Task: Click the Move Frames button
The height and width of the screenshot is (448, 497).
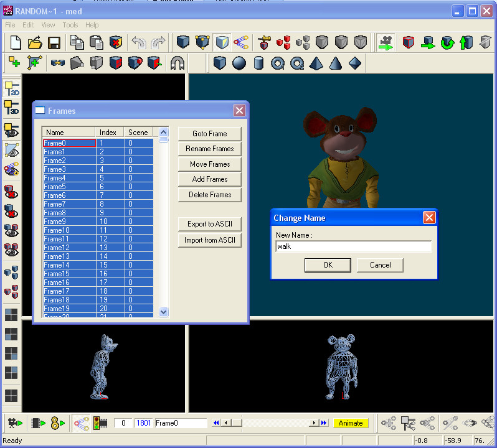Action: (x=209, y=164)
